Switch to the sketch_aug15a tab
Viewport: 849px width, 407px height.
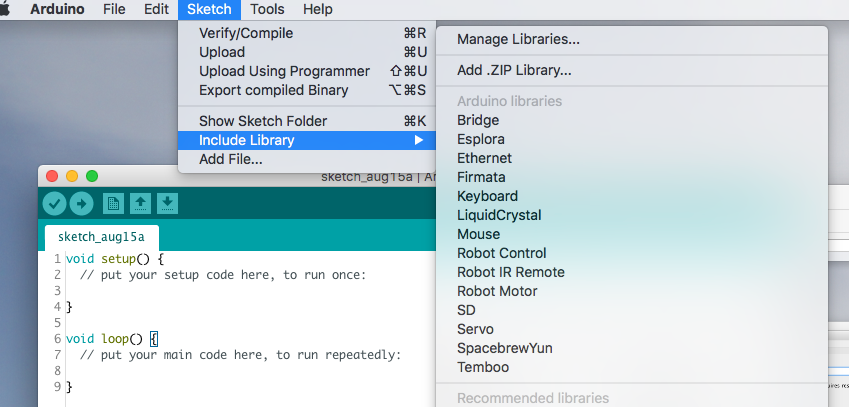(101, 237)
